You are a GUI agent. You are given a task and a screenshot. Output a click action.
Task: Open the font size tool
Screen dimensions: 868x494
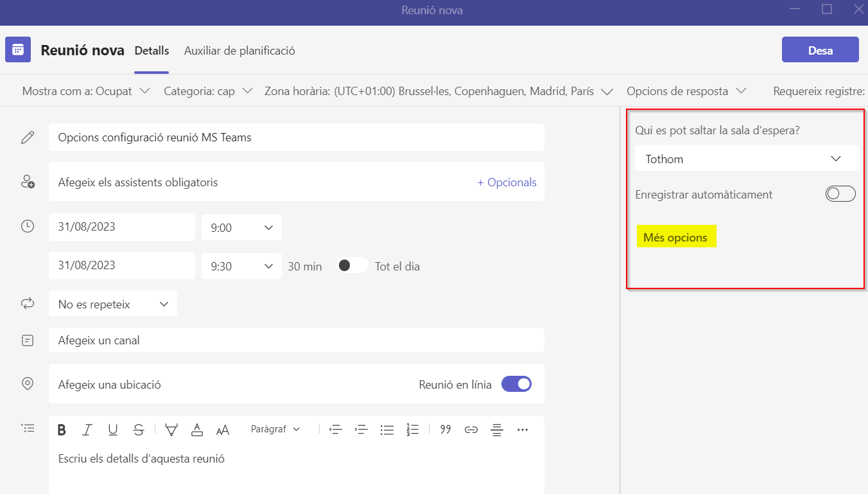pyautogui.click(x=223, y=430)
